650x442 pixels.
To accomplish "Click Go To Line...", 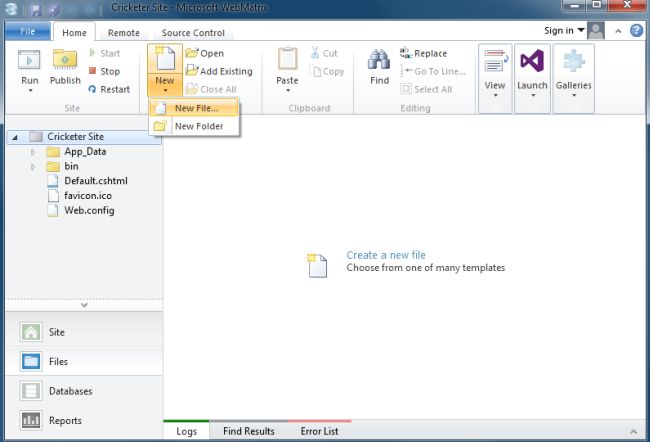I will click(433, 71).
